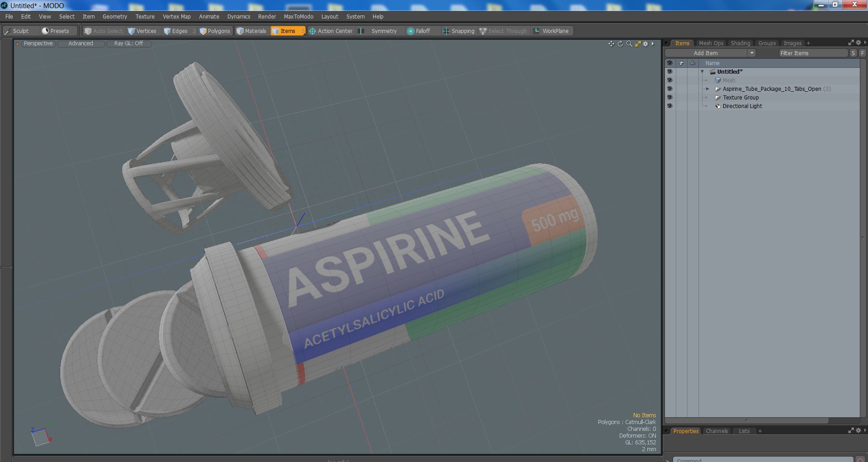Open the Render menu
The image size is (868, 462).
267,16
